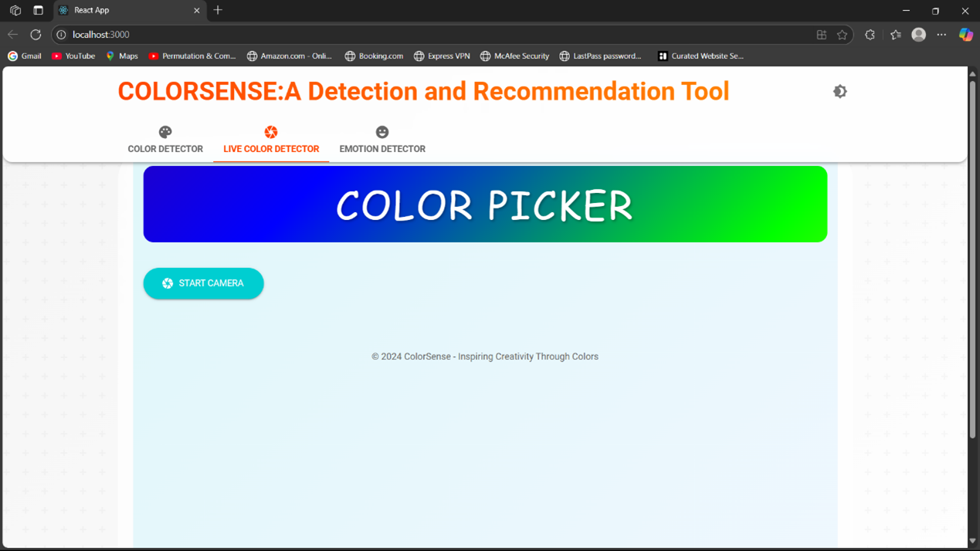Expand the Settings and more menu
980x551 pixels.
pyautogui.click(x=941, y=35)
